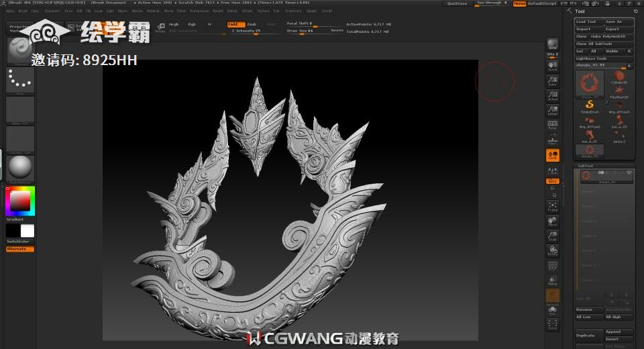The width and height of the screenshot is (644, 349).
Task: Select the subtool row thumbnail
Action: 586,176
